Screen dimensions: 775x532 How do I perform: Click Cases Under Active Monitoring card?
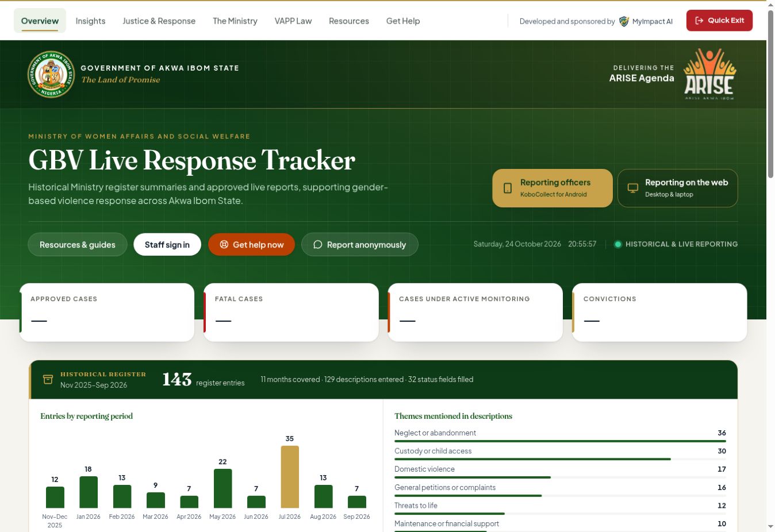pos(475,313)
